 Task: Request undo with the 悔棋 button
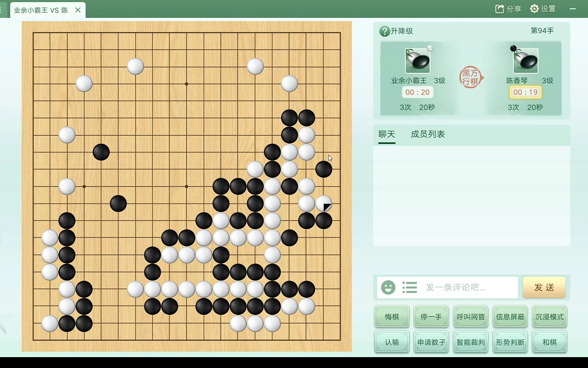tap(392, 317)
